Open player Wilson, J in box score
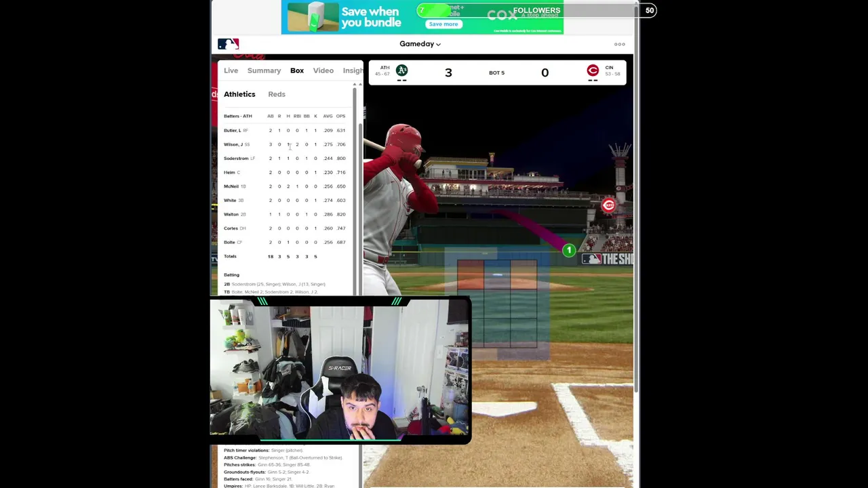The width and height of the screenshot is (868, 488). pos(233,144)
